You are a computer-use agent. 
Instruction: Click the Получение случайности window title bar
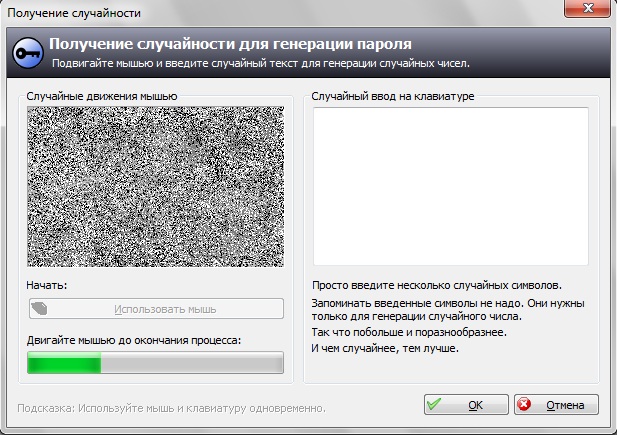coord(250,13)
